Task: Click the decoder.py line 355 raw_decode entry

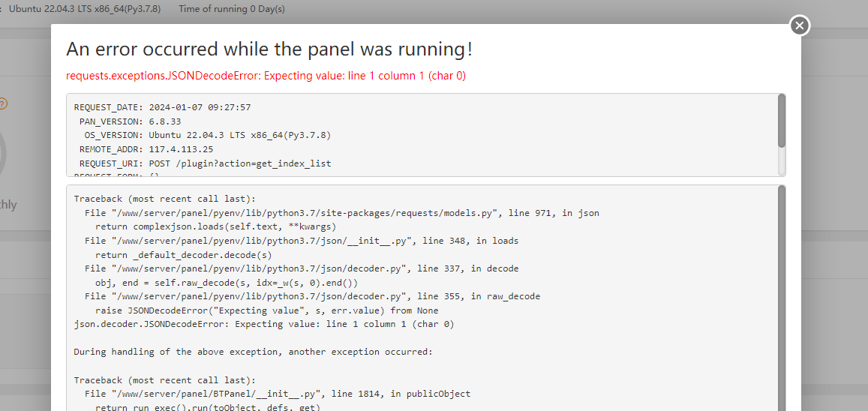Action: pos(312,296)
